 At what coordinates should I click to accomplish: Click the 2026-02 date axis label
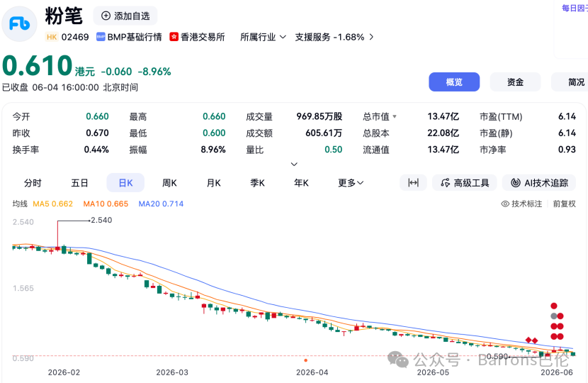[64, 372]
